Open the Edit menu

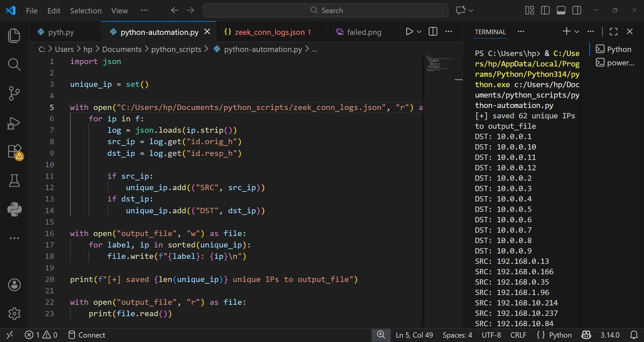click(54, 10)
